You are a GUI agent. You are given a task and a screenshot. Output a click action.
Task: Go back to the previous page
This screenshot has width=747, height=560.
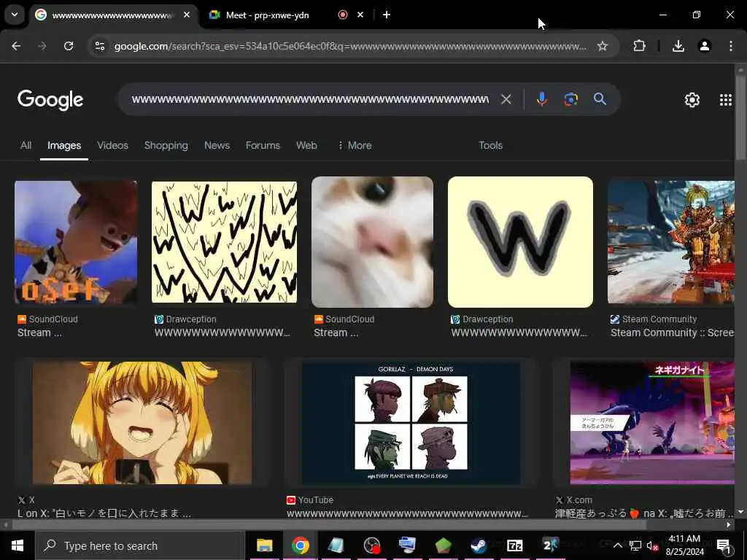click(16, 46)
